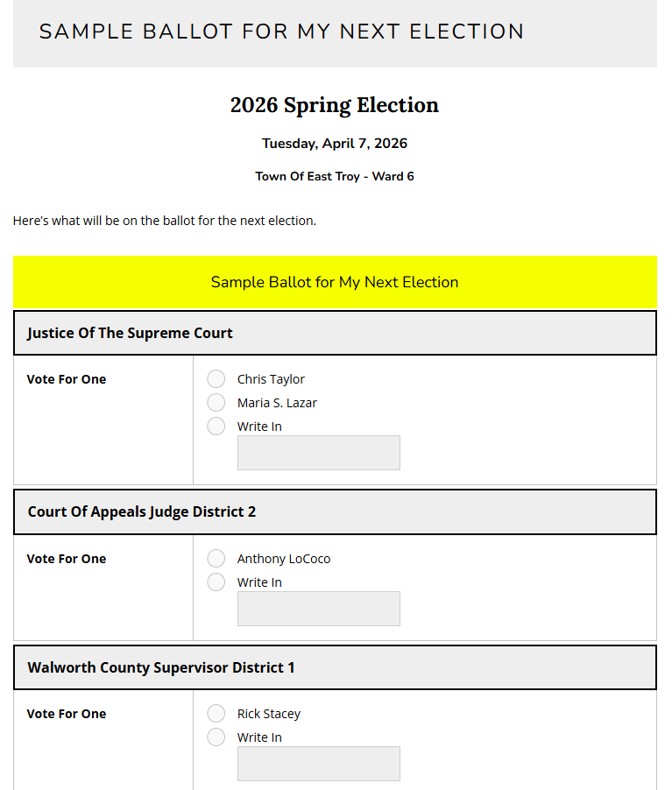Click the Court of Appeals write-in text field
This screenshot has height=790, width=672.
point(318,609)
